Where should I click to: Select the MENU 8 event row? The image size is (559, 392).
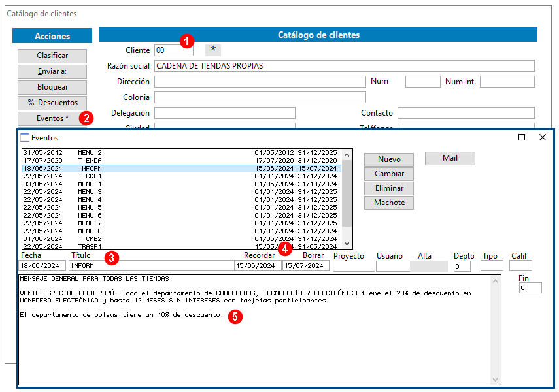182,231
